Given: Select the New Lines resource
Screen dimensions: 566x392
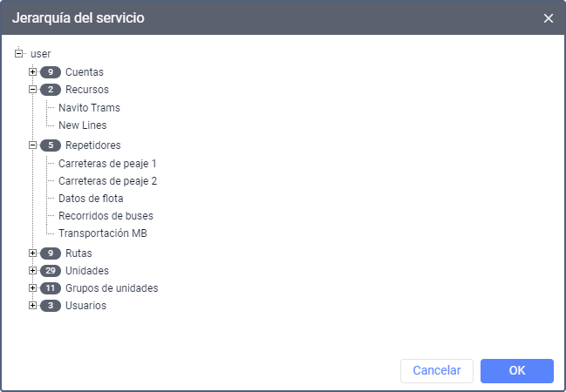Looking at the screenshot, I should tap(82, 125).
